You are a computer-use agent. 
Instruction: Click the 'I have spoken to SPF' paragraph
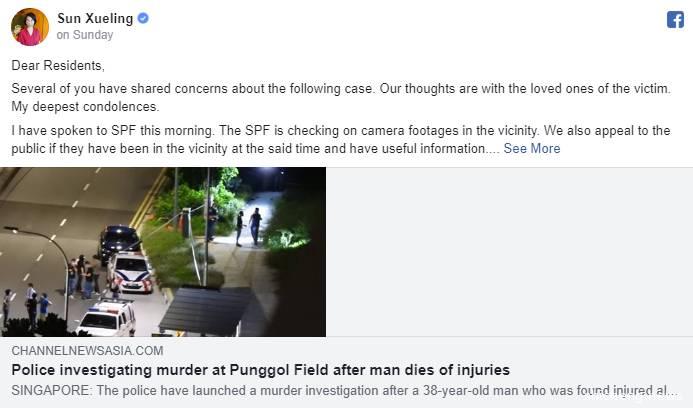coord(341,139)
